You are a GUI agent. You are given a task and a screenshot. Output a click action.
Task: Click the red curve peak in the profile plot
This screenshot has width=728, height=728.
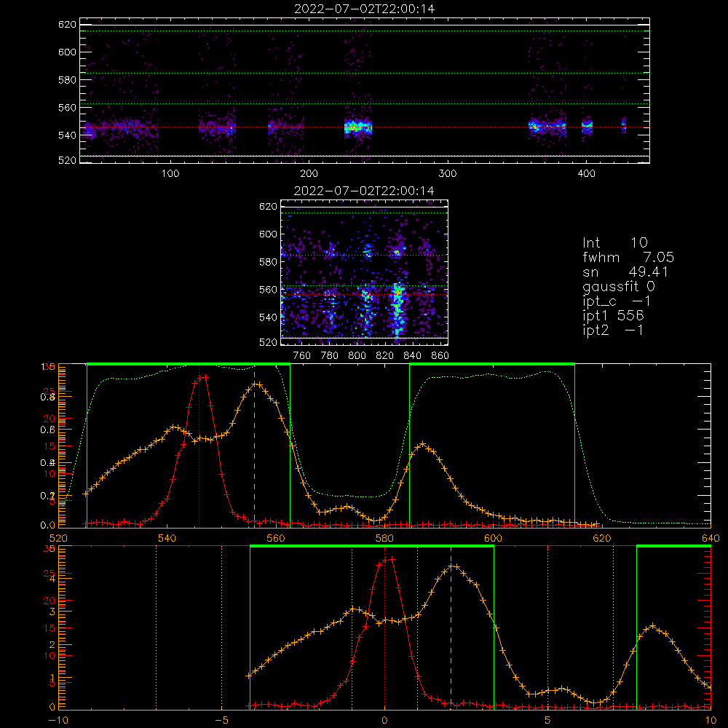click(202, 378)
